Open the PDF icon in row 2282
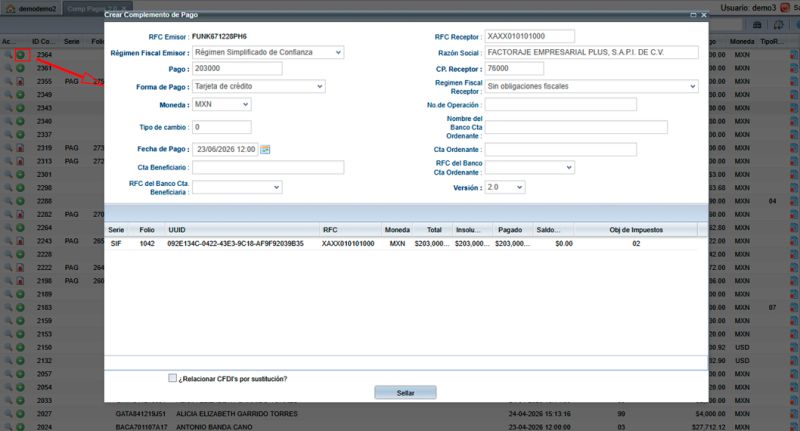The width and height of the screenshot is (800, 431). click(20, 214)
